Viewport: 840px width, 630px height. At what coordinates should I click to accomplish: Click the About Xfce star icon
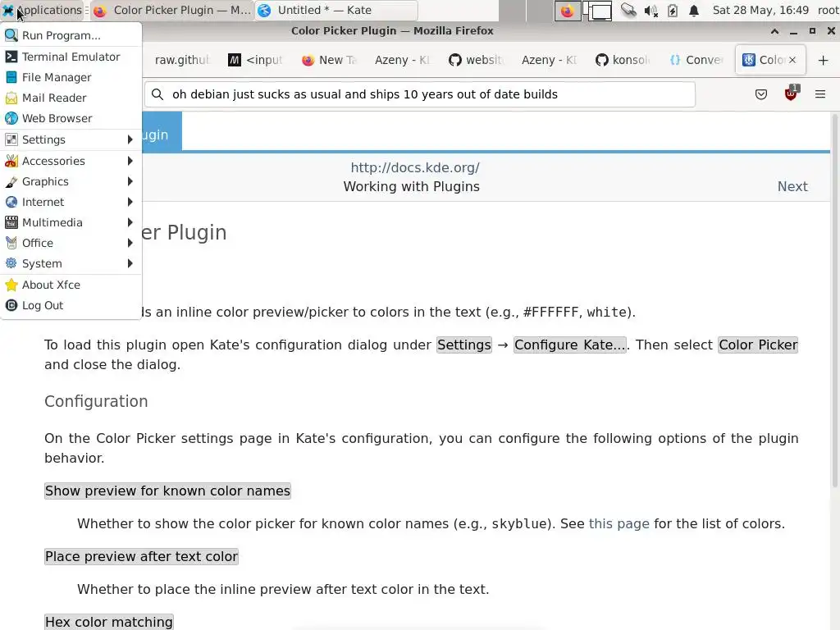(x=11, y=285)
